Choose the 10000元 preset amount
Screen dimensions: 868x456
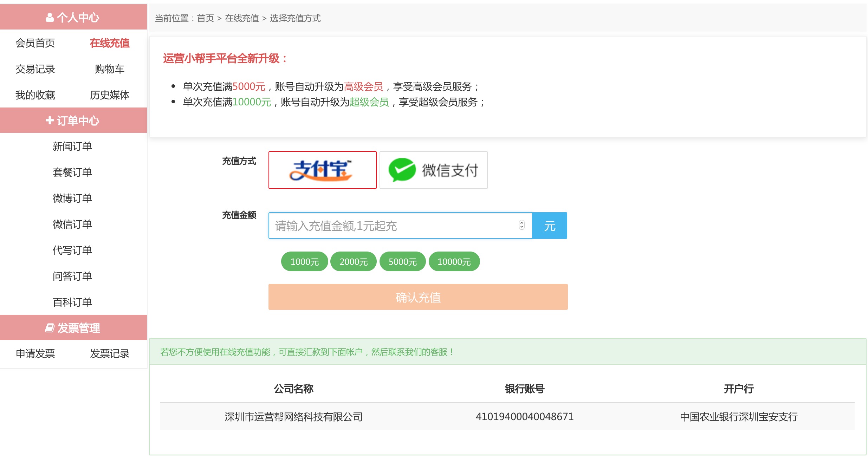click(454, 262)
